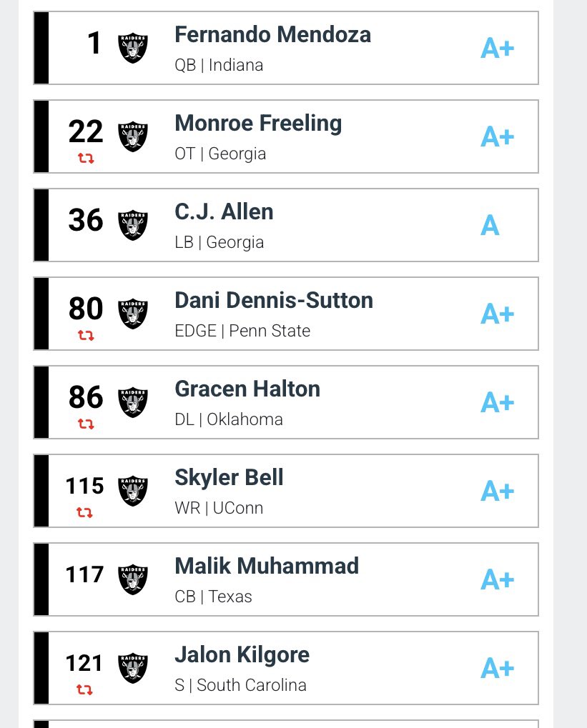Screen dimensions: 587x728
Task: Open Dani Dennis-Sutton player name
Action: pyautogui.click(x=274, y=300)
